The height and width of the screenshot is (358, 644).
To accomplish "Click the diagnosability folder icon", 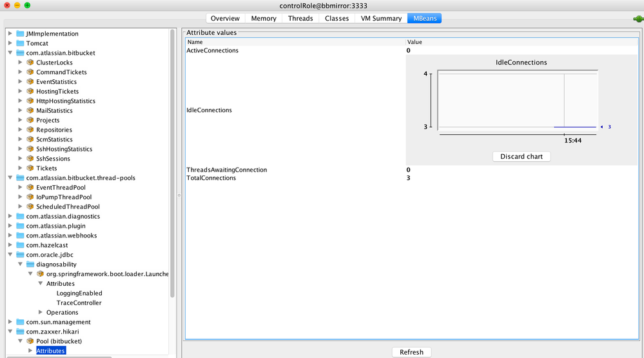I will point(30,264).
